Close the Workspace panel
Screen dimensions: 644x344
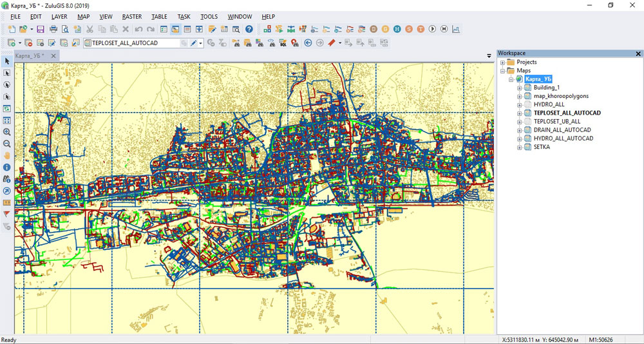click(x=638, y=53)
